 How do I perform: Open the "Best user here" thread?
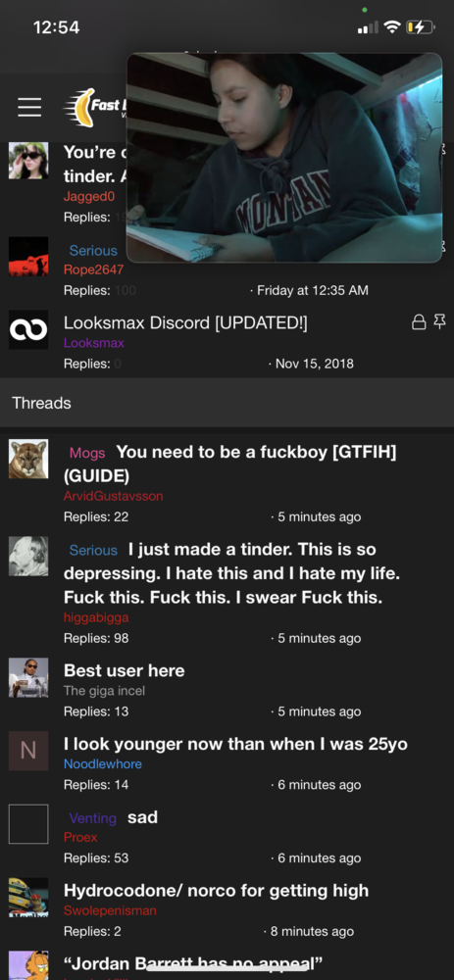125,670
